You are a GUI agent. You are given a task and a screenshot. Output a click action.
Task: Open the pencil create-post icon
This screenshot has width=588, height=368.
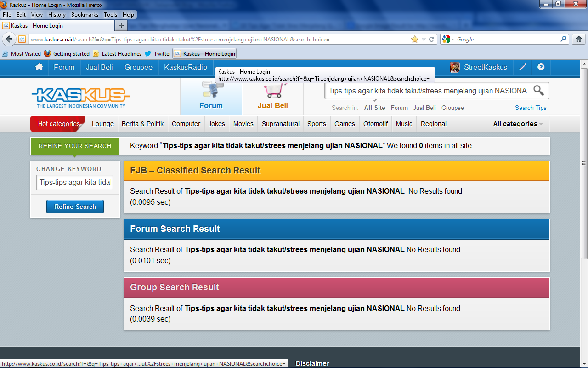[x=522, y=67]
